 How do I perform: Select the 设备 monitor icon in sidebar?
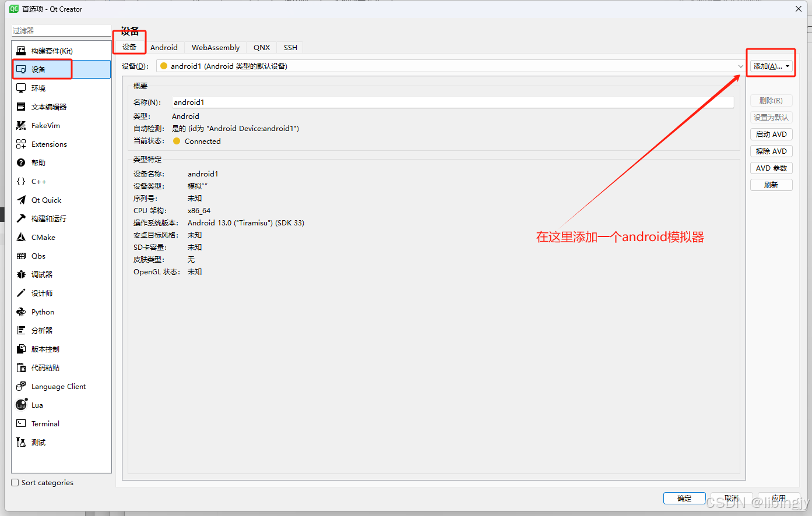(x=21, y=69)
